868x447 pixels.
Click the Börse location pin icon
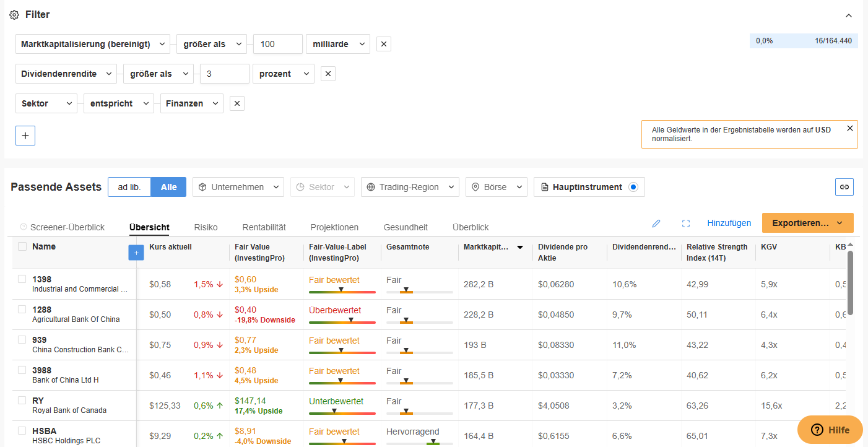click(x=475, y=186)
